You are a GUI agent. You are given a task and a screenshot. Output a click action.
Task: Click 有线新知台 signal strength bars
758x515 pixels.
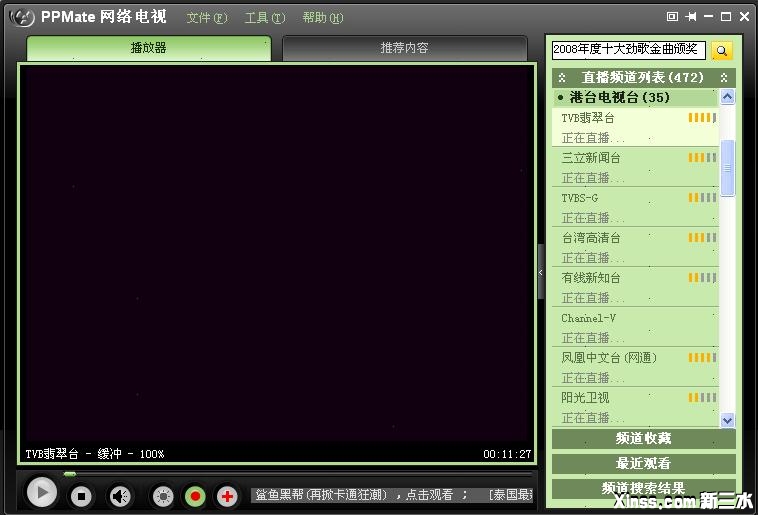click(702, 278)
